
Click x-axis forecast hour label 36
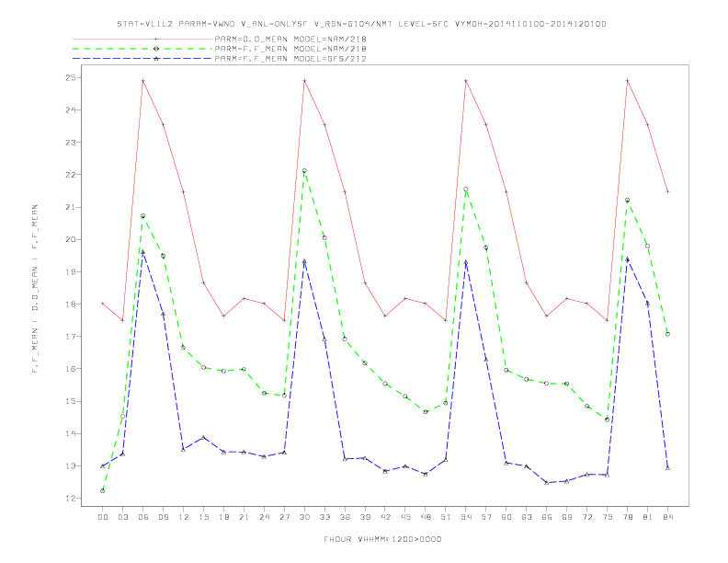(x=345, y=517)
